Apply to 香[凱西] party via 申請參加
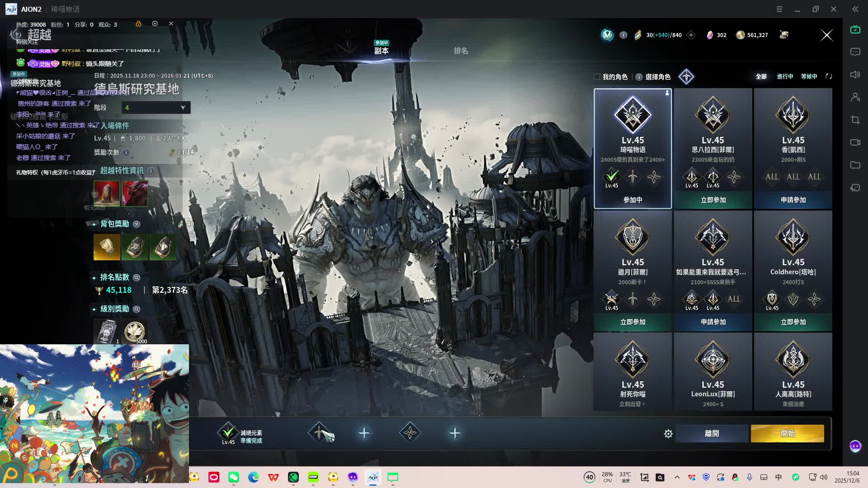The height and width of the screenshot is (488, 868). pos(793,200)
